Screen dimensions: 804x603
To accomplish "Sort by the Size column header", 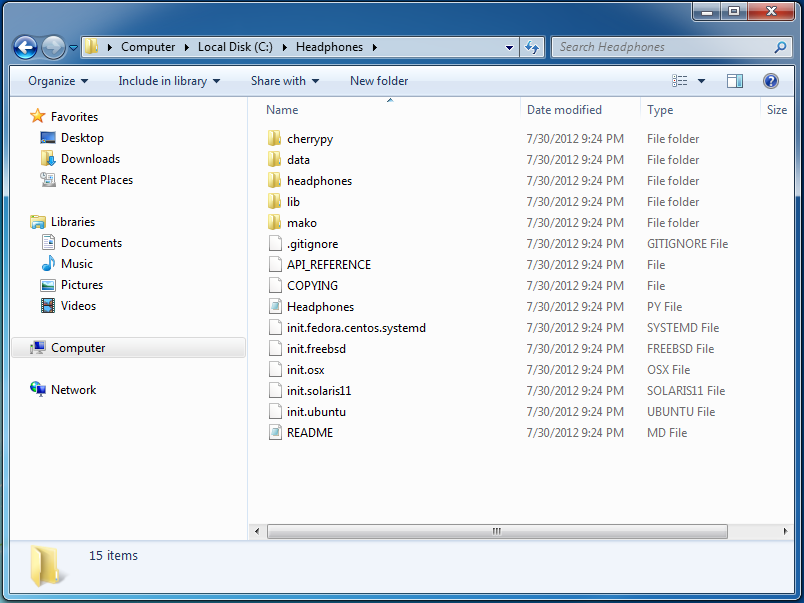I will (777, 110).
